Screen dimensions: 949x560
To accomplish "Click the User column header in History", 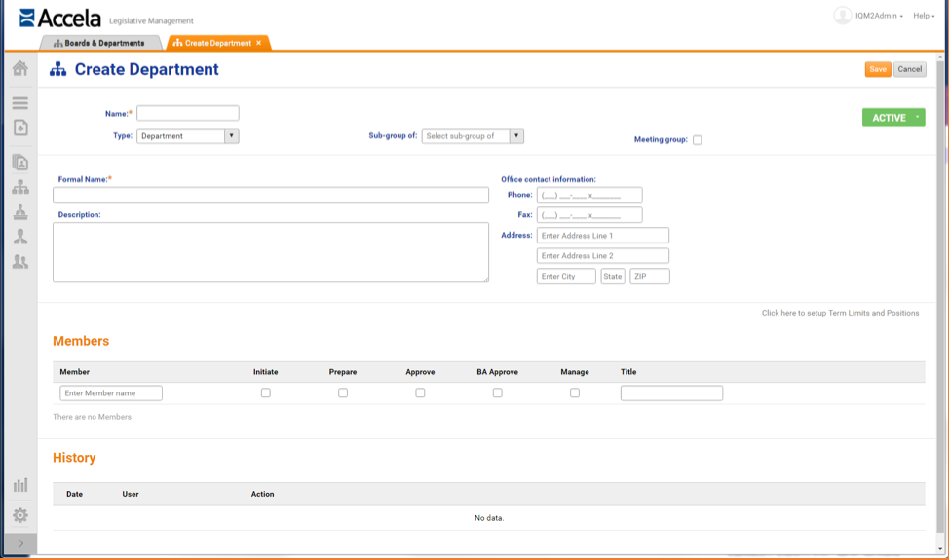I will [x=131, y=494].
